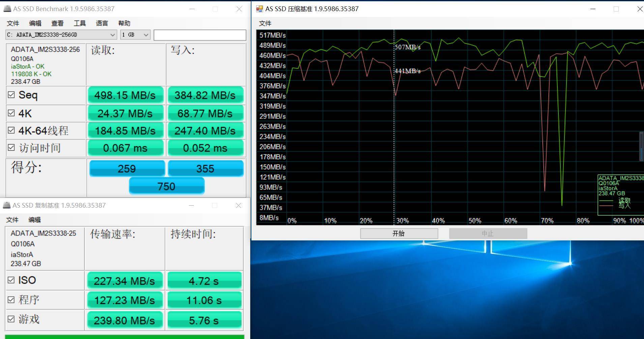The width and height of the screenshot is (644, 339).
Task: Toggle the 4K test checkbox
Action: (x=11, y=113)
